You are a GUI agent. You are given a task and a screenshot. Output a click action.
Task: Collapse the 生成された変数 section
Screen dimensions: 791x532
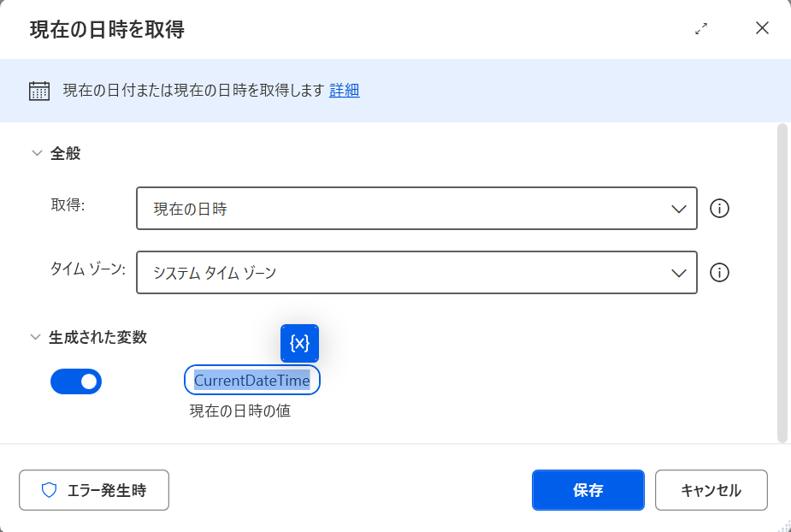36,337
